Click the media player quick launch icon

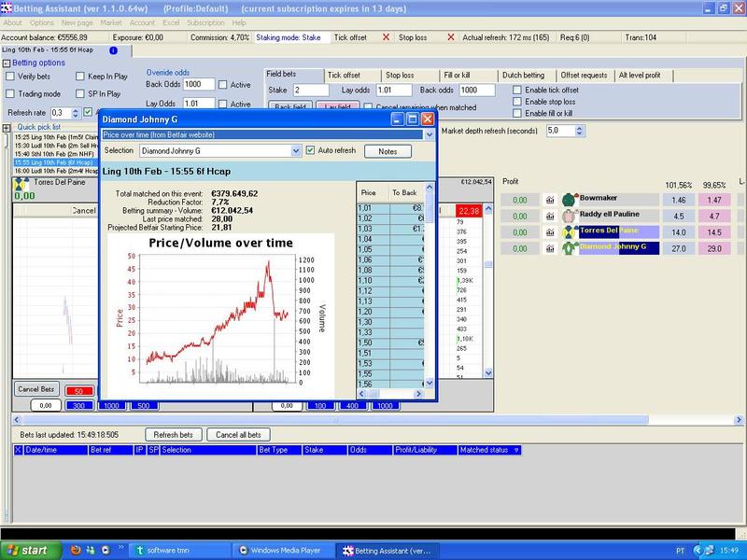click(106, 550)
